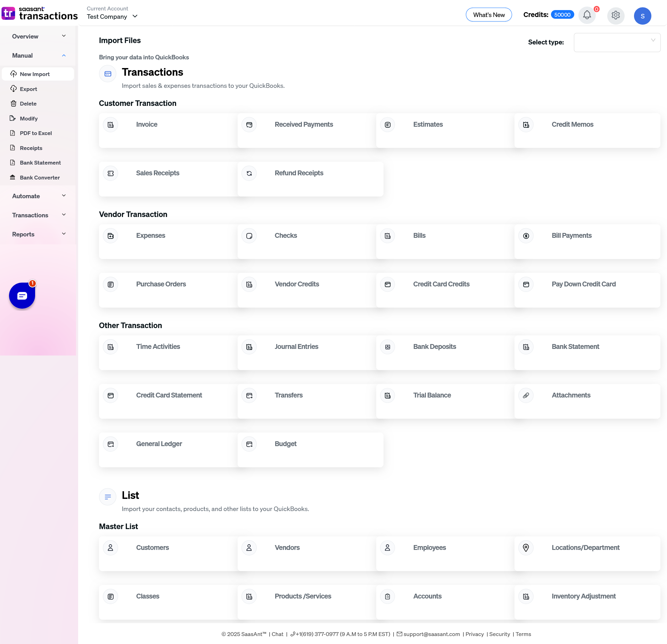Viewport: 667px width, 644px height.
Task: Open support@saasant.com email link
Action: point(431,634)
